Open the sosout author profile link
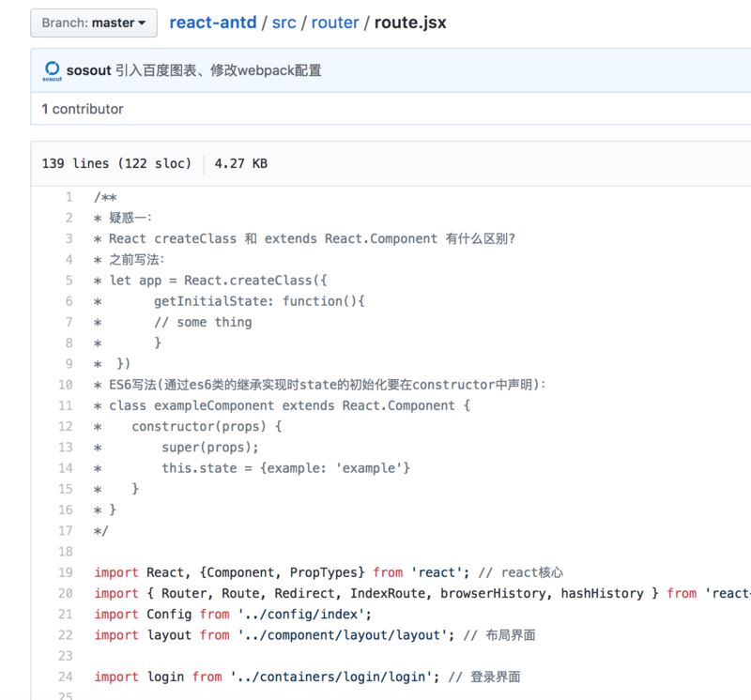This screenshot has height=700, width=751. (88, 71)
